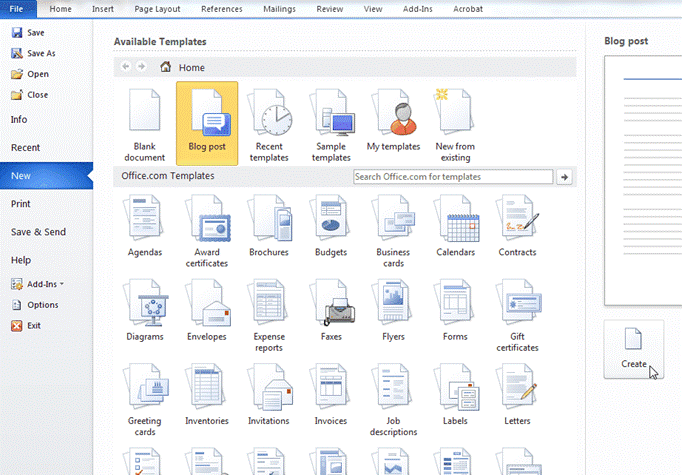The image size is (682, 475).
Task: Switch to the Mailings tab
Action: [x=279, y=9]
